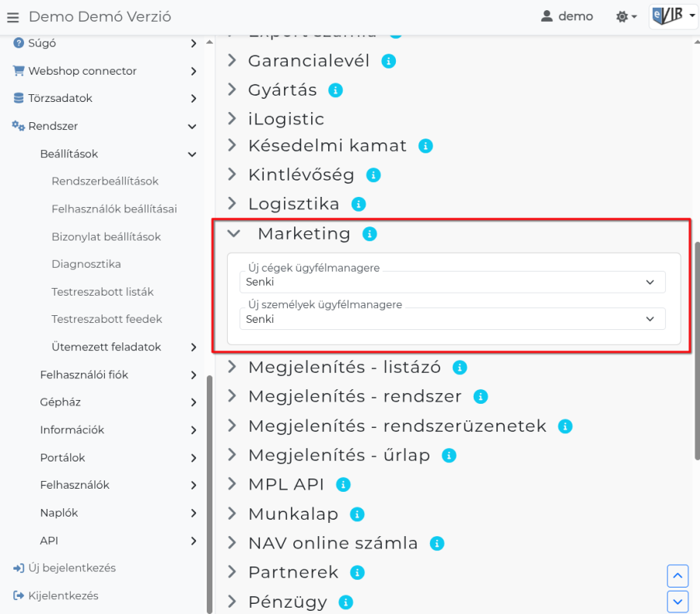Expand the Partnerek settings section
Viewport: 700px width, 614px height.
click(x=231, y=572)
